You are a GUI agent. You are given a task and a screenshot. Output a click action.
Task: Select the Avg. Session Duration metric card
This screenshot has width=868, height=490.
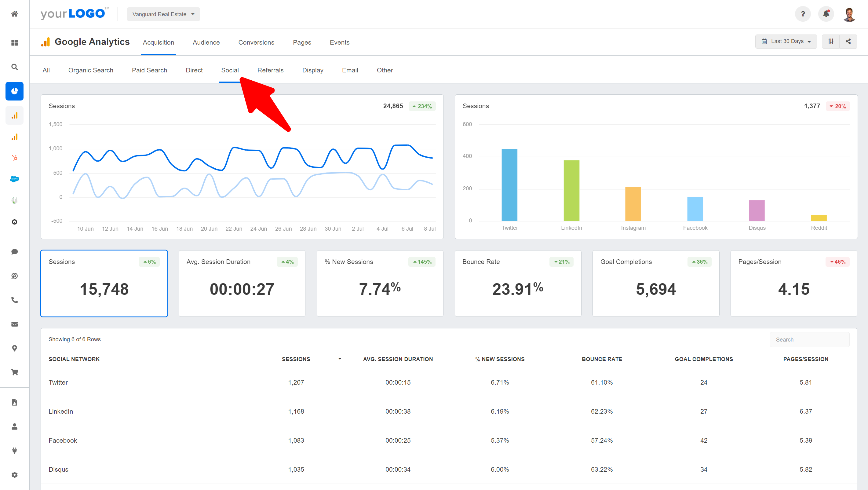[x=242, y=283]
